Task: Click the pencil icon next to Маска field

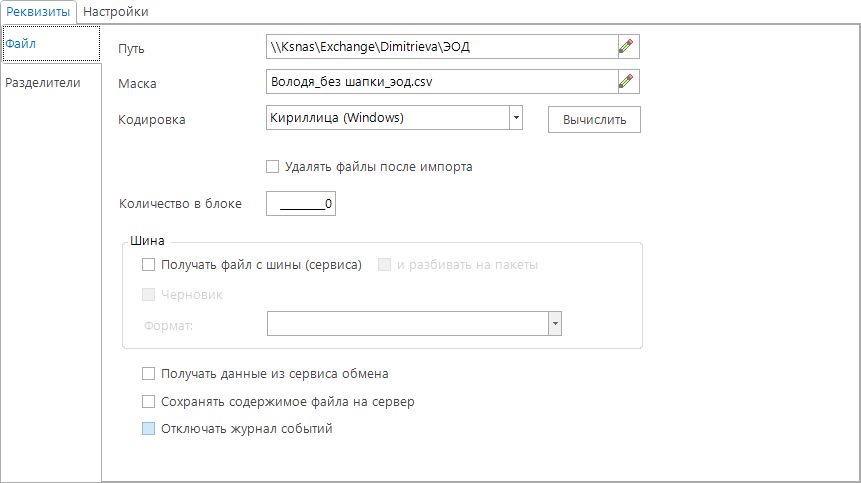Action: pyautogui.click(x=626, y=81)
